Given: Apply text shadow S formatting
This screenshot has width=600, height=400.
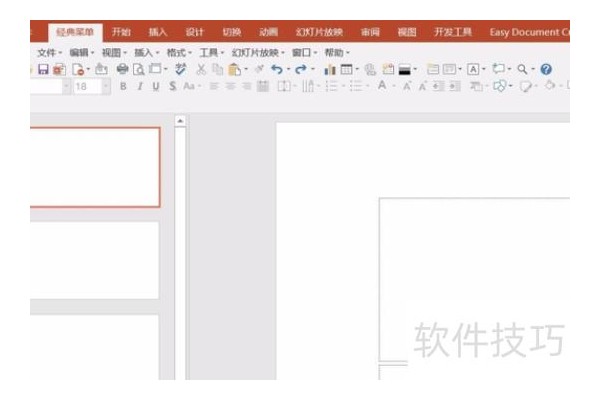Looking at the screenshot, I should tap(173, 86).
